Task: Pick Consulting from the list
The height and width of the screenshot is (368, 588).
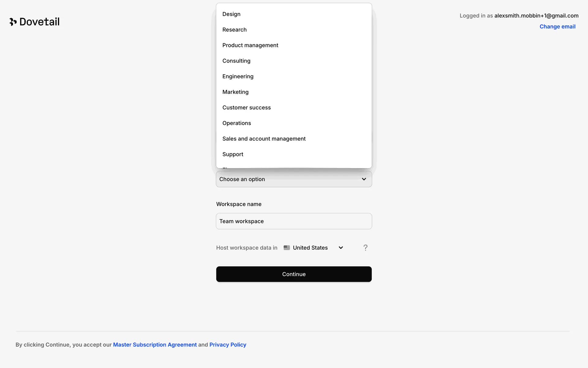Action: (236, 61)
